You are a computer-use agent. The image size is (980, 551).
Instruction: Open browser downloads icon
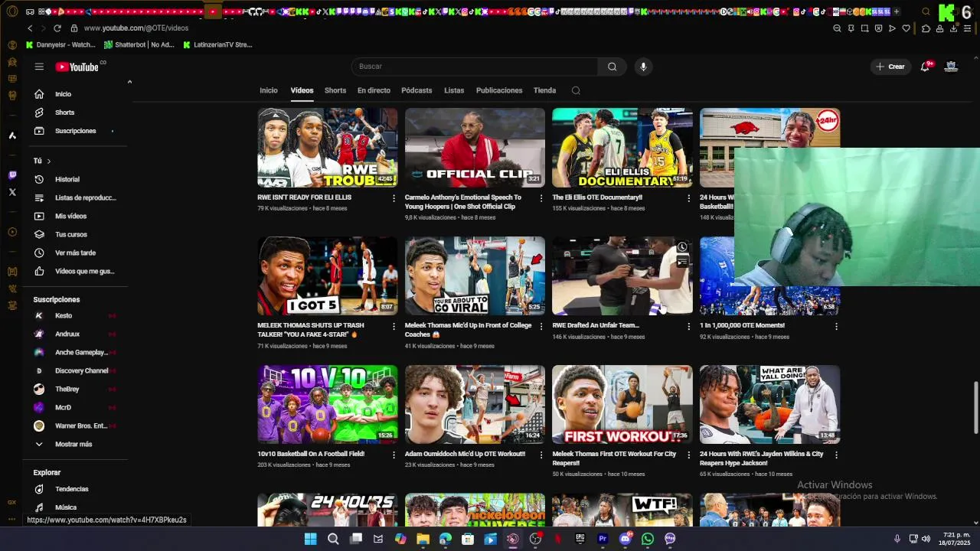[954, 28]
